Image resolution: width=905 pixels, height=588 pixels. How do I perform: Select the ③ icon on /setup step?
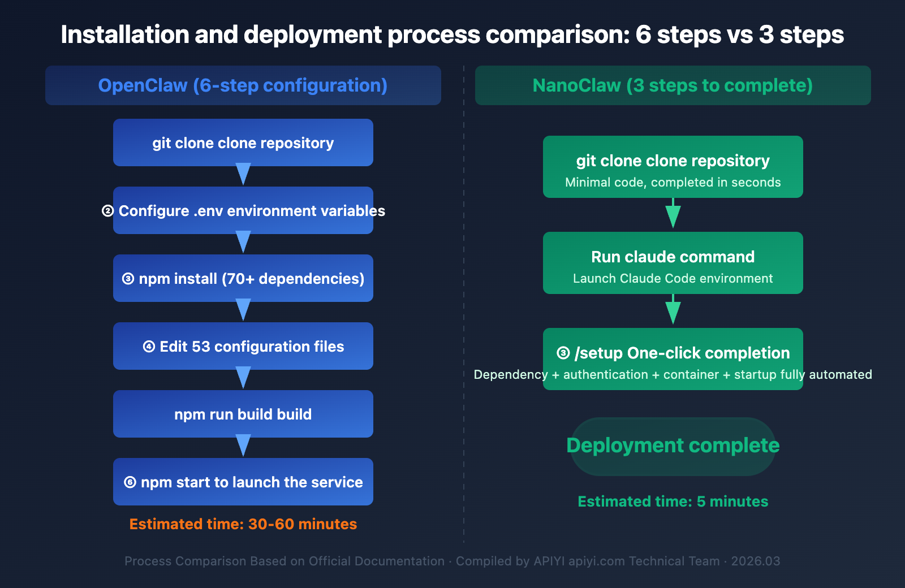coord(563,353)
